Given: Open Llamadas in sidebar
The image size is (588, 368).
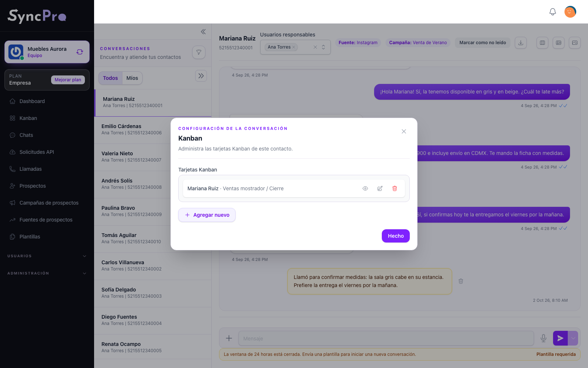Looking at the screenshot, I should 47,169.
